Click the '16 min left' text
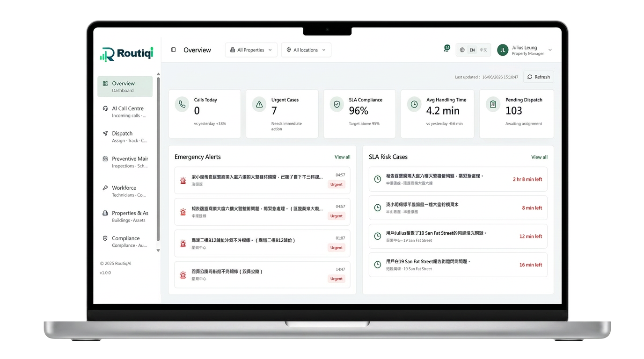Image resolution: width=644 pixels, height=359 pixels. [531, 265]
